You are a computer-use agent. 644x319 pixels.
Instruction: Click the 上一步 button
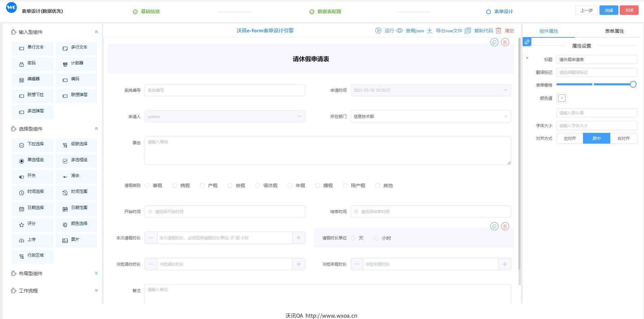click(x=586, y=10)
